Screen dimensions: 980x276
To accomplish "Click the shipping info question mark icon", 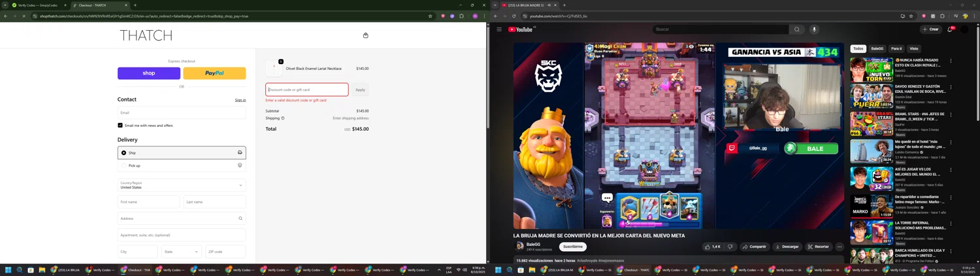I will (283, 118).
